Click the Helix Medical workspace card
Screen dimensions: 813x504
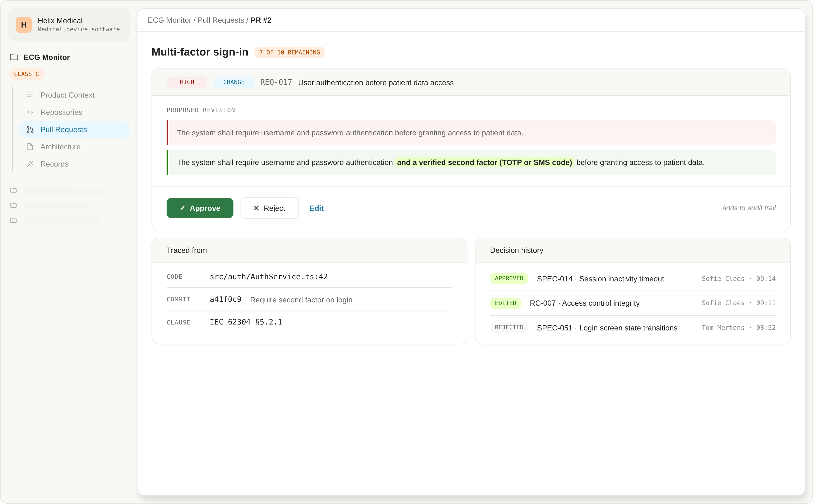(x=69, y=25)
